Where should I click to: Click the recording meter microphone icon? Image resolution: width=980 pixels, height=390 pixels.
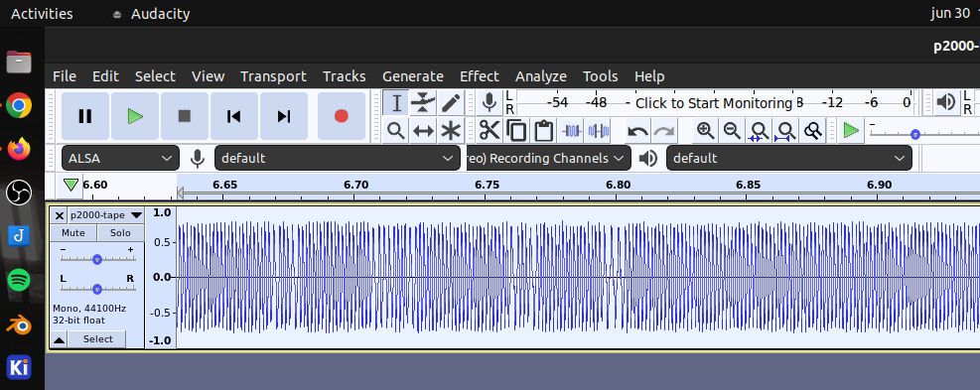tap(490, 102)
